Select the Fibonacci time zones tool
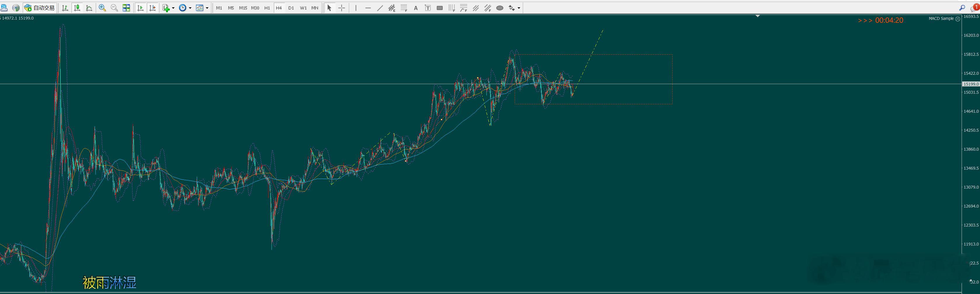 coord(452,8)
